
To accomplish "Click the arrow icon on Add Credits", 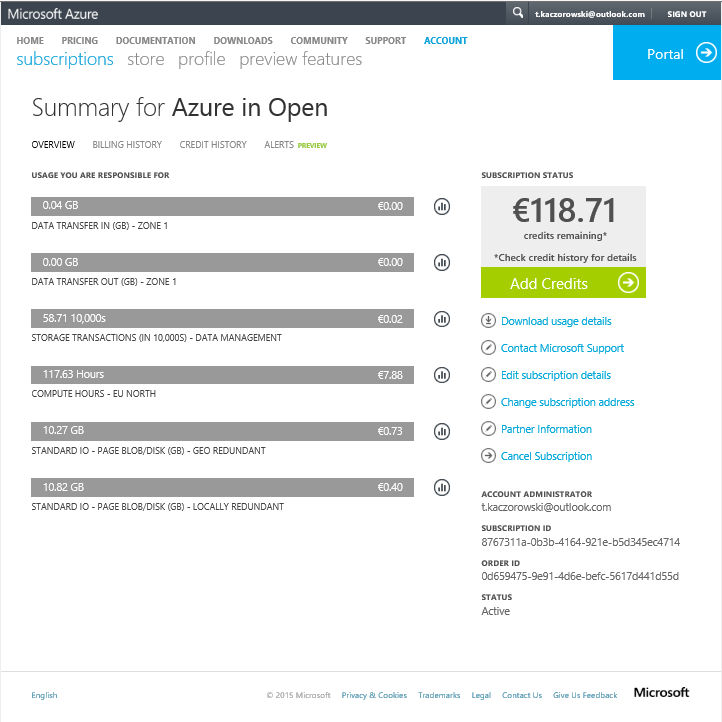I will click(x=628, y=282).
